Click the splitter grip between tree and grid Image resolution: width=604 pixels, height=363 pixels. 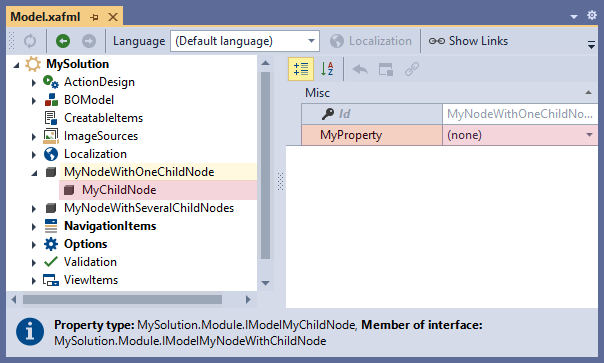click(280, 182)
